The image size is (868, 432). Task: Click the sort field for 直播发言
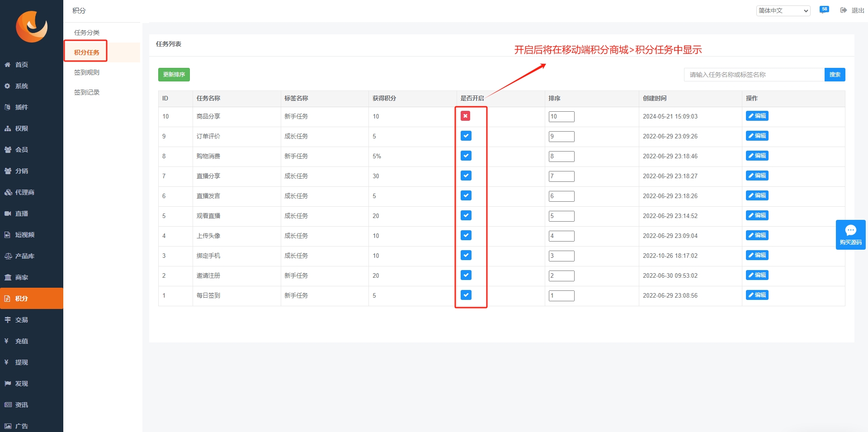tap(561, 196)
